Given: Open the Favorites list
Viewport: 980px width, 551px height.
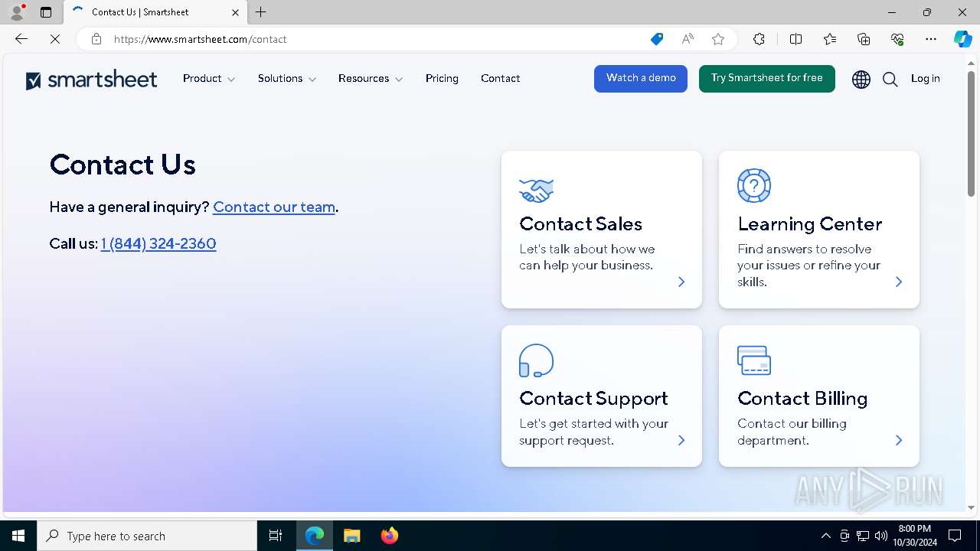Looking at the screenshot, I should click(x=830, y=39).
